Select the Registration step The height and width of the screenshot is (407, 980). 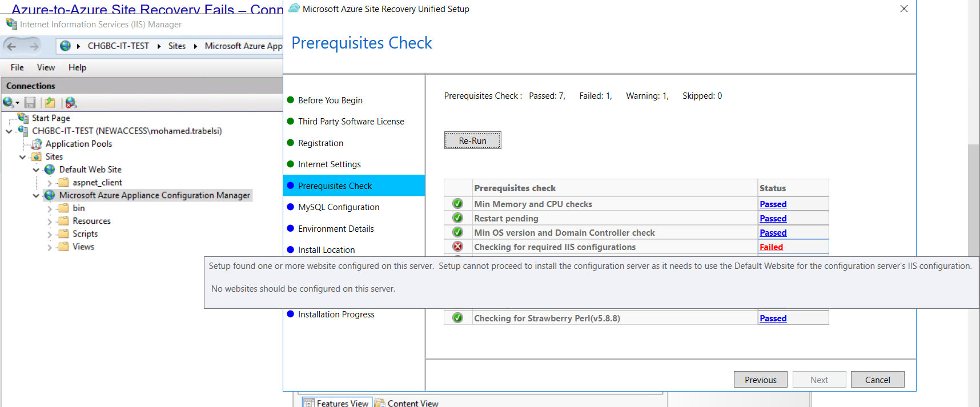[x=321, y=143]
